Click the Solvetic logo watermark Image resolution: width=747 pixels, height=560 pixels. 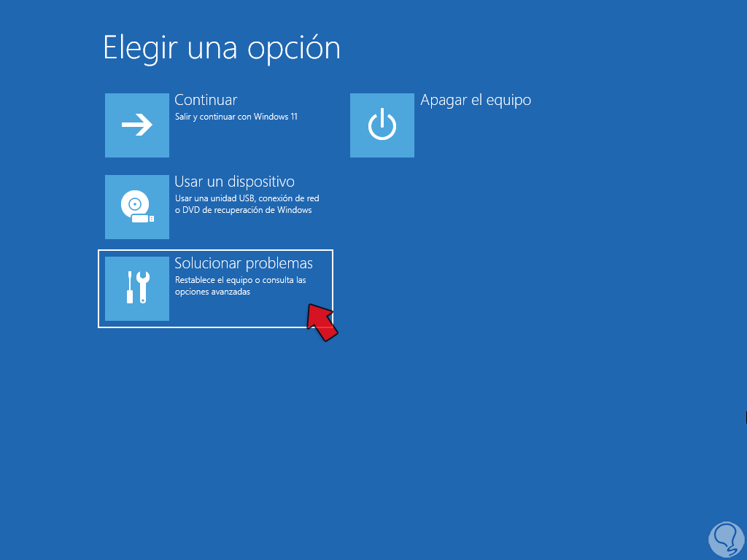pyautogui.click(x=726, y=539)
